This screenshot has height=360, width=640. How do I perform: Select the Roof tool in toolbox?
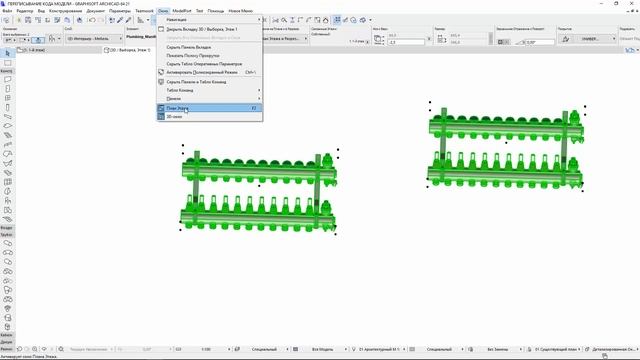[7, 154]
